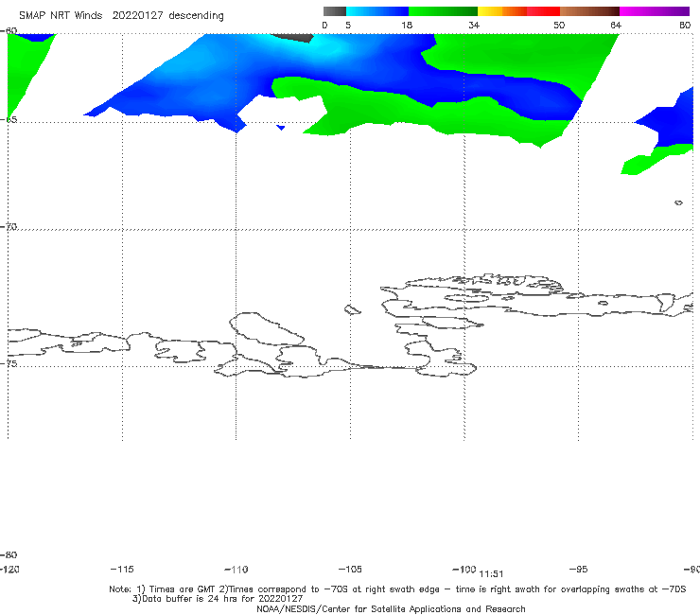
Task: Click the longitude label '-105'
Action: pos(350,569)
